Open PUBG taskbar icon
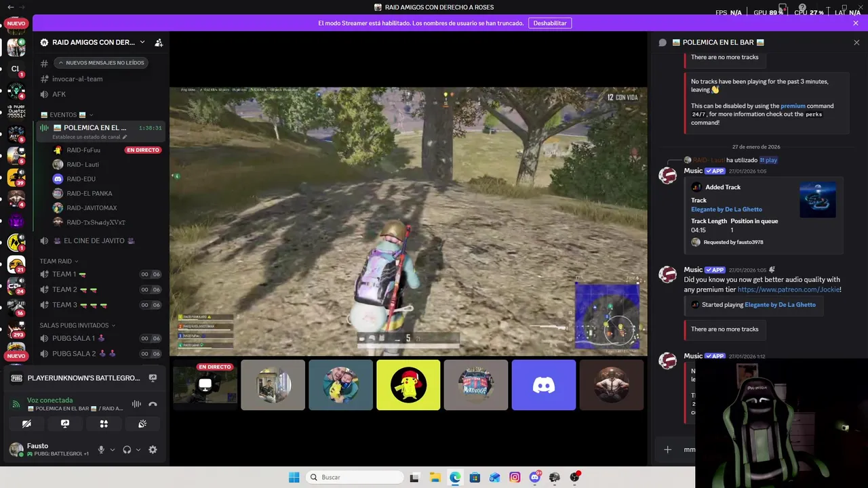 (x=555, y=477)
